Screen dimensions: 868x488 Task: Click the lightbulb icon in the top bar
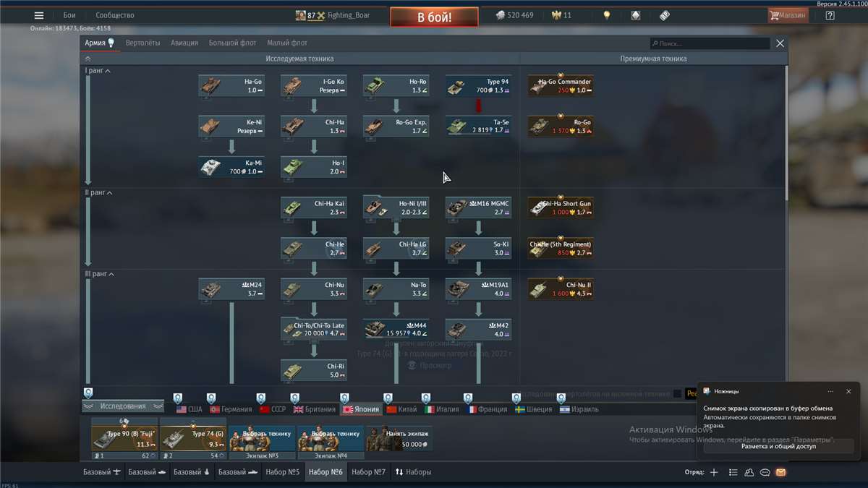click(x=607, y=15)
